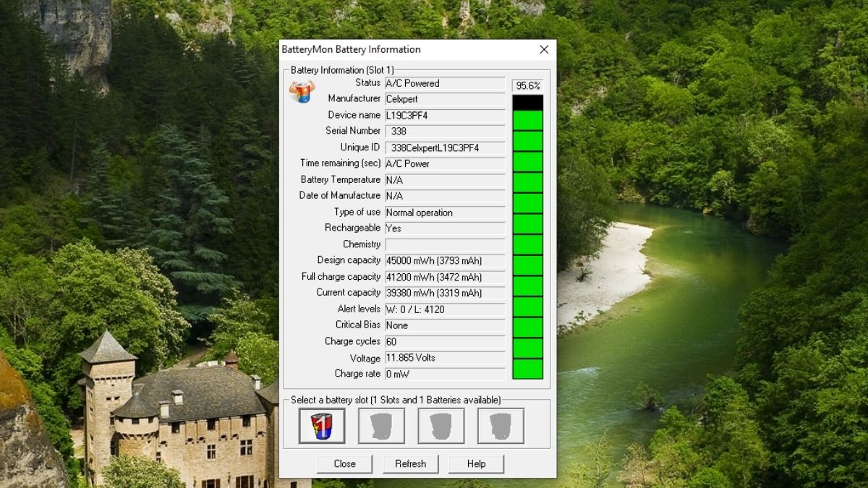Click the 'Chemistry' label
Viewport: 868px width, 488px height.
pos(362,244)
